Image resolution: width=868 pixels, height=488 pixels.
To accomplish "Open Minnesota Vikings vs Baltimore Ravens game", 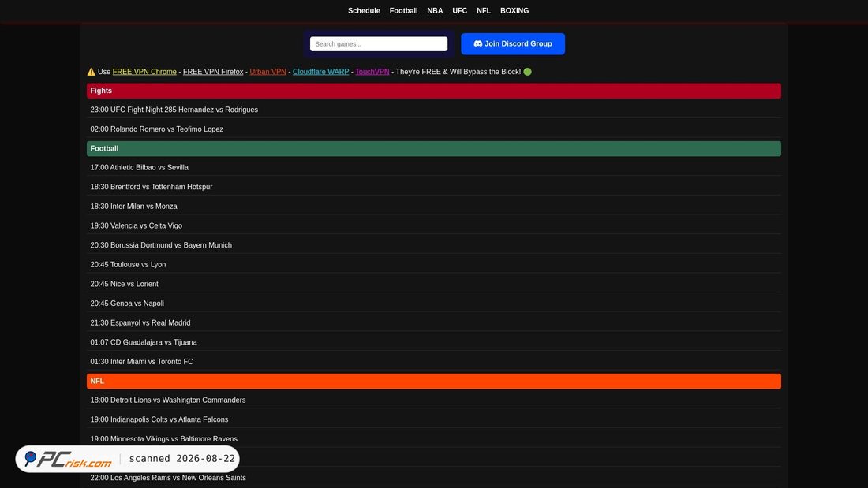I will (x=433, y=439).
